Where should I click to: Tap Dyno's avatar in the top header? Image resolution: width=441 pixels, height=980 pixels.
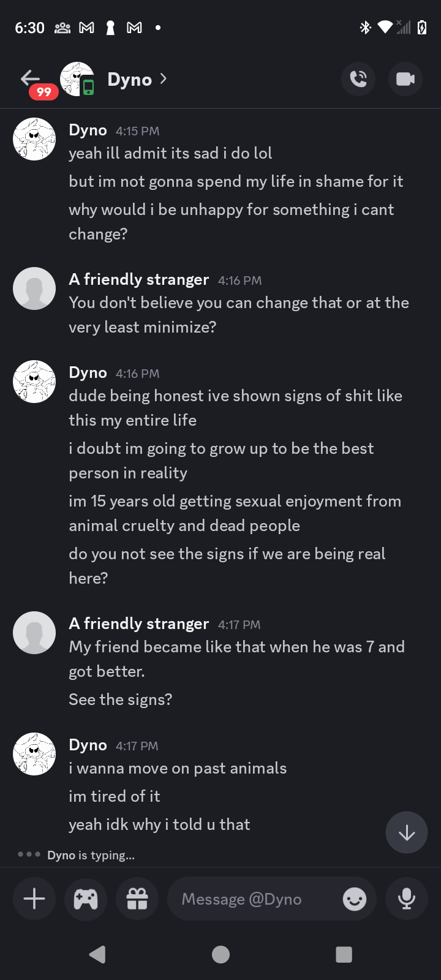point(77,79)
